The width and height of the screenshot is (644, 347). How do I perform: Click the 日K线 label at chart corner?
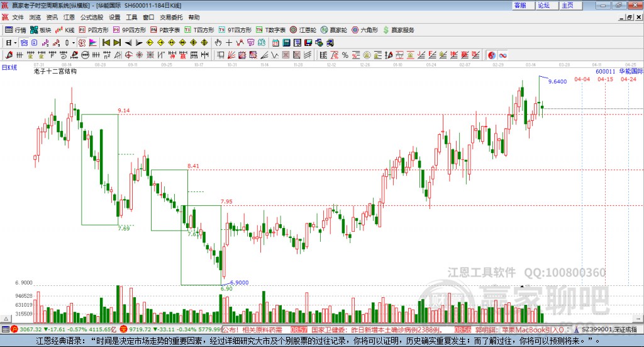tap(9, 67)
